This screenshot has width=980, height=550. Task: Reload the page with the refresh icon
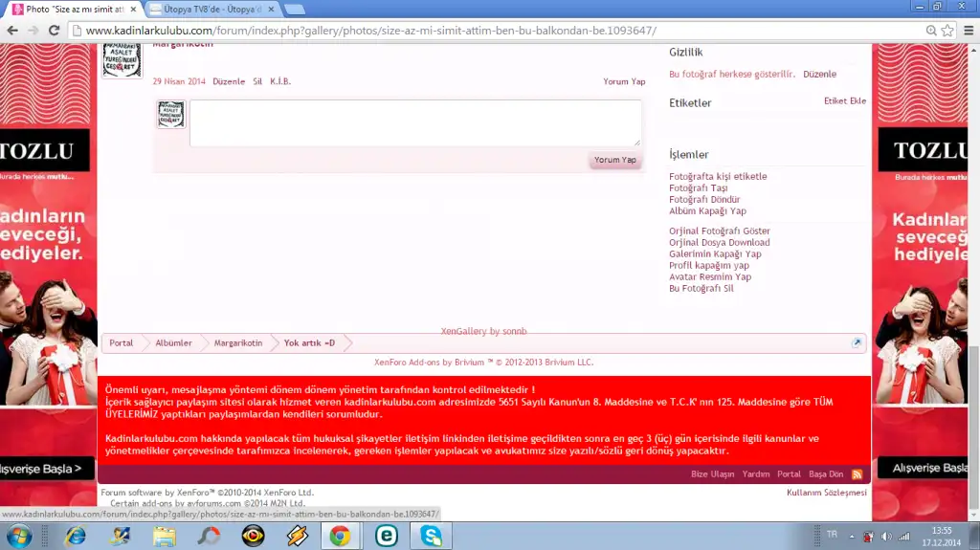point(54,30)
